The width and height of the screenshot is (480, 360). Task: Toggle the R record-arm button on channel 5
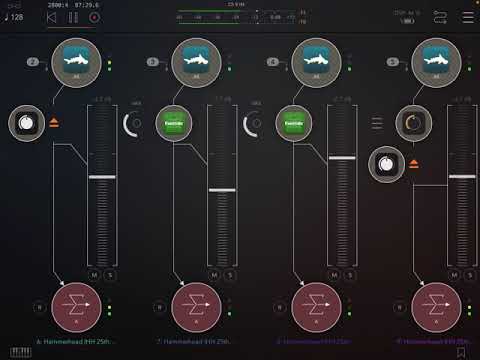pyautogui.click(x=400, y=307)
